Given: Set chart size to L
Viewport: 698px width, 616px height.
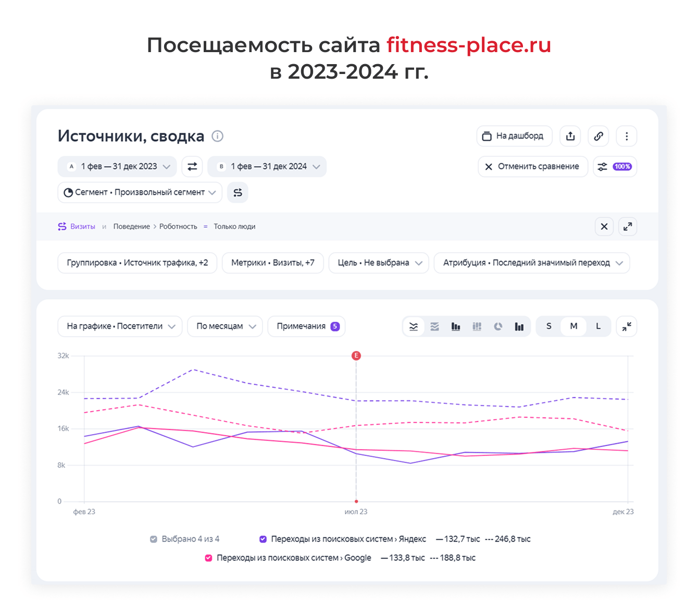Looking at the screenshot, I should [598, 326].
